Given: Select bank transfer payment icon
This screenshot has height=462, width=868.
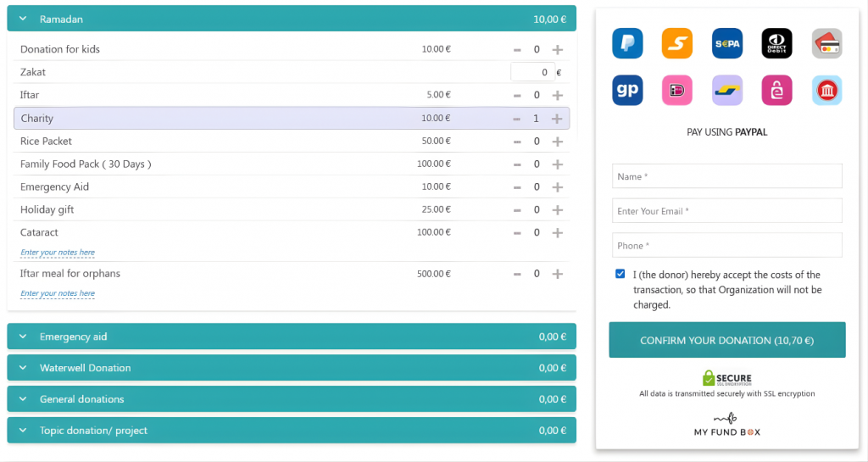Looking at the screenshot, I should tap(826, 90).
